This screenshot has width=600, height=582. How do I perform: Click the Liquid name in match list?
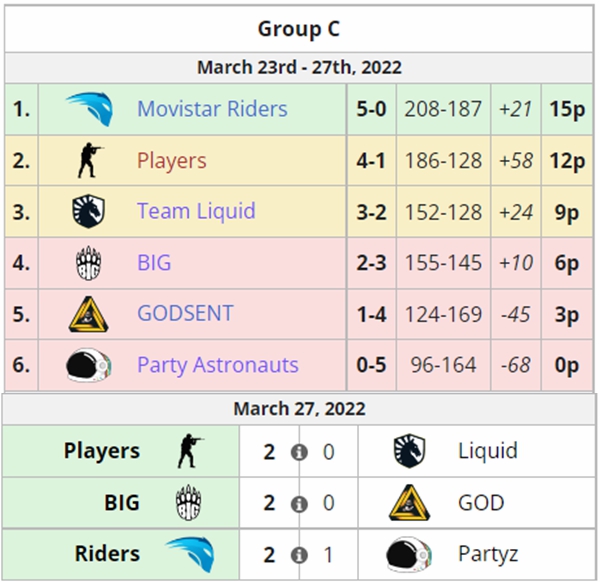pyautogui.click(x=488, y=451)
